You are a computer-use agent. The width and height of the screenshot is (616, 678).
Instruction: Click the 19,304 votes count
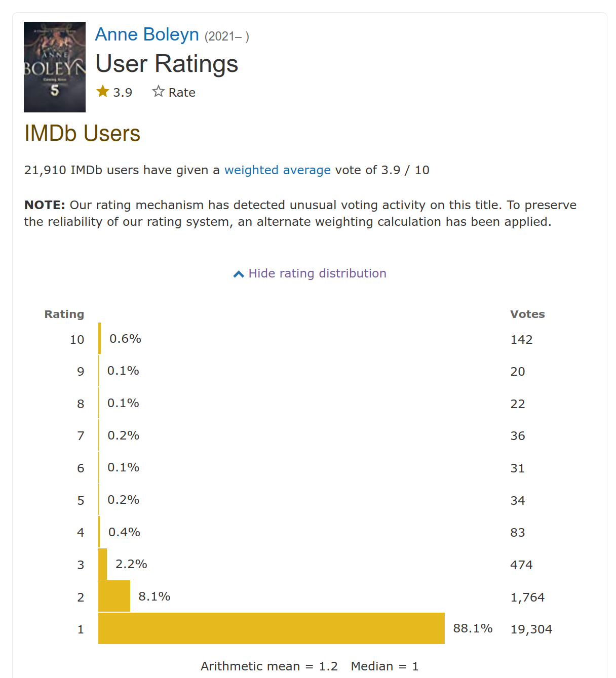coord(531,629)
